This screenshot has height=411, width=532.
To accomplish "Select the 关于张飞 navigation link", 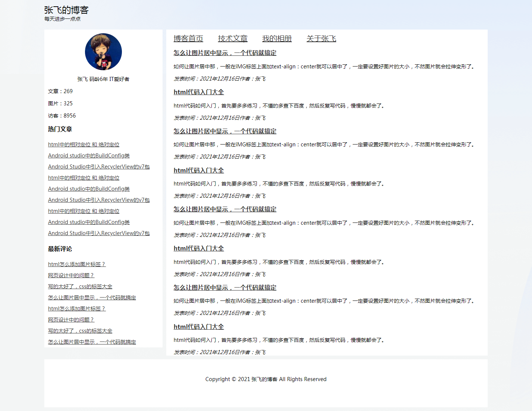I will point(321,38).
